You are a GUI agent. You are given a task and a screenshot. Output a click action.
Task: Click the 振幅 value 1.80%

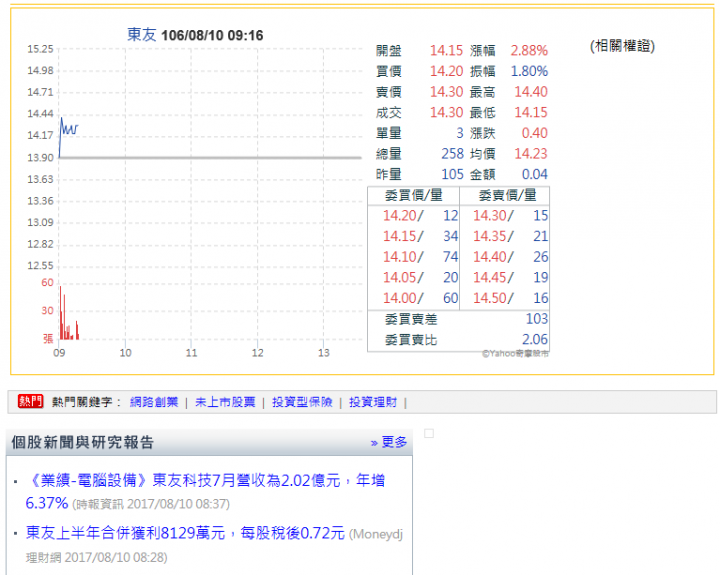tap(529, 71)
